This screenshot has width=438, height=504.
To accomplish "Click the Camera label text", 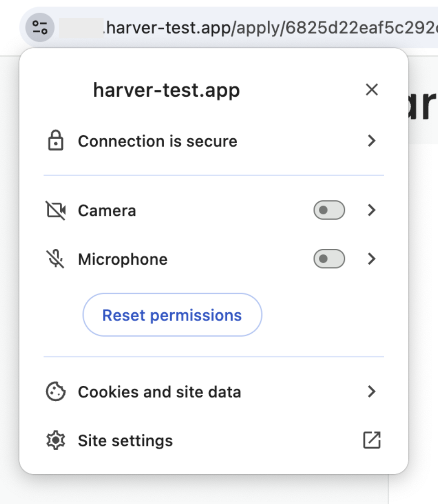I will coord(107,211).
